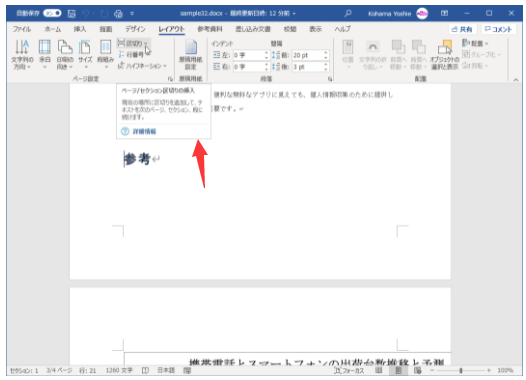The width and height of the screenshot is (526, 380).
Task: Open the file name title dropdown arrow
Action: pos(294,13)
